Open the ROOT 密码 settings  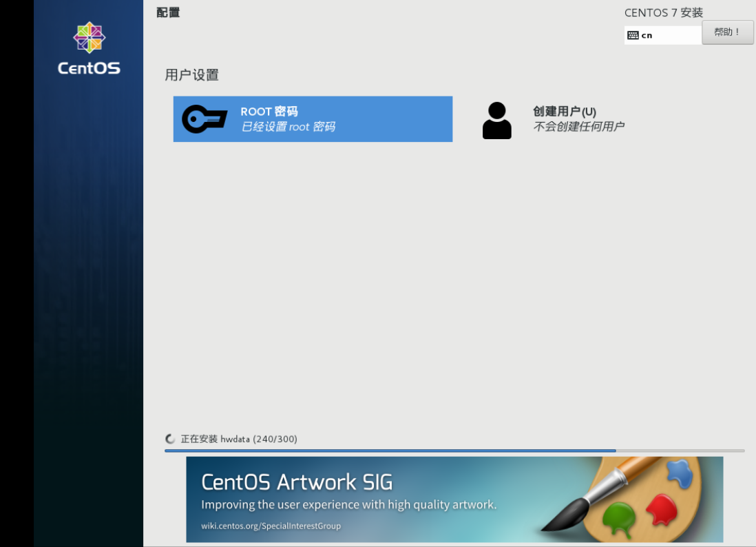pyautogui.click(x=313, y=119)
